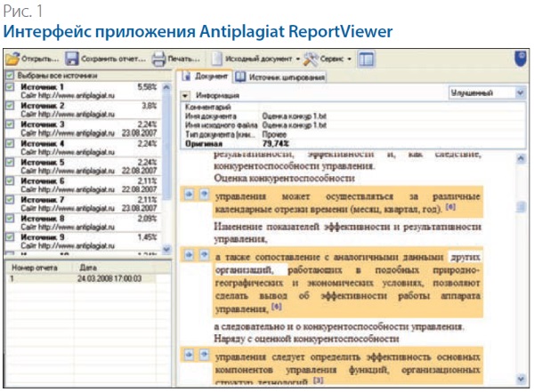Collapse the Информация section arrow
Screen dimensions: 534x392
click(x=185, y=94)
